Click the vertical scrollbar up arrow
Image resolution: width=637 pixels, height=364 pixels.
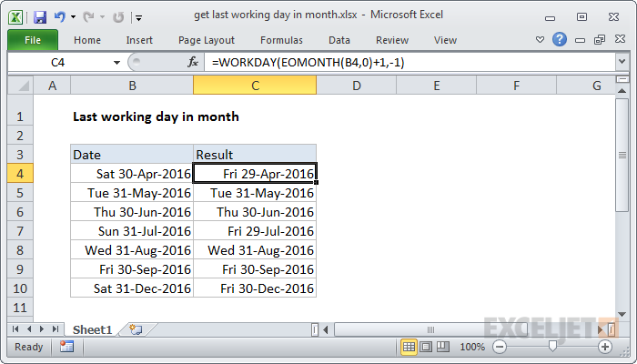pos(622,91)
